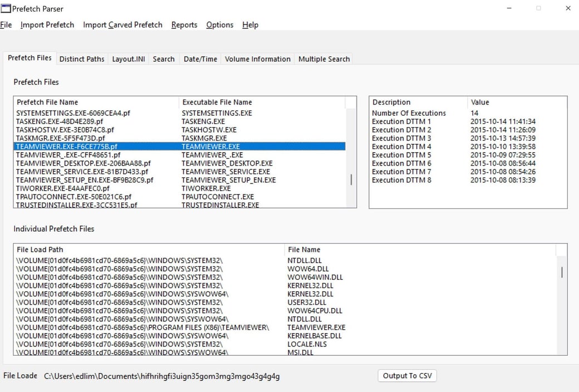The height and width of the screenshot is (392, 579).
Task: Switch to the Multiple Search tab
Action: click(324, 59)
